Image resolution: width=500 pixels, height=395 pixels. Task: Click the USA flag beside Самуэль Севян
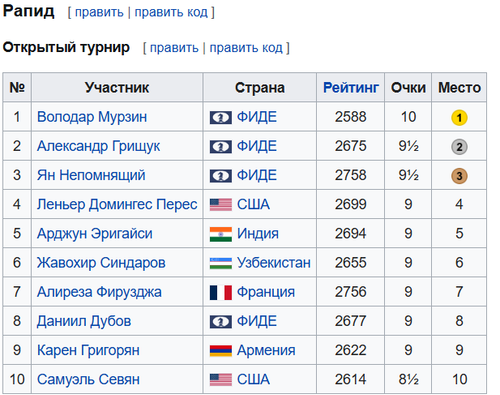(221, 380)
